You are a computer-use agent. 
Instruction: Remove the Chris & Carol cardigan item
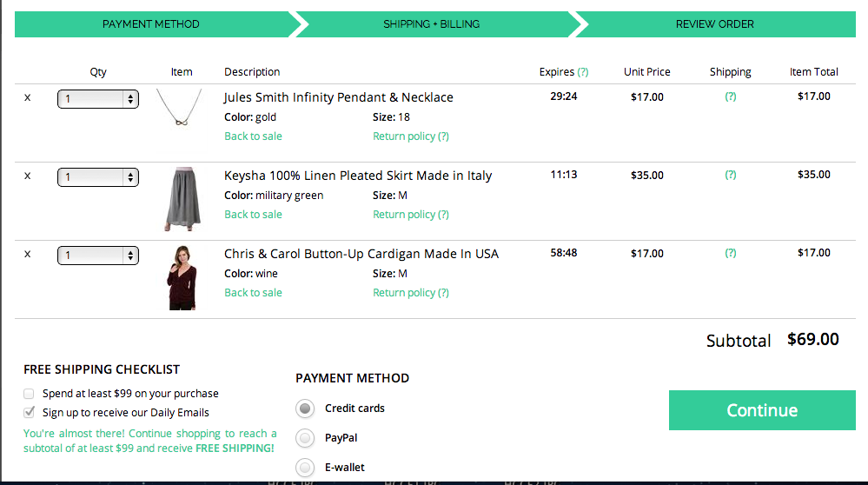point(27,254)
